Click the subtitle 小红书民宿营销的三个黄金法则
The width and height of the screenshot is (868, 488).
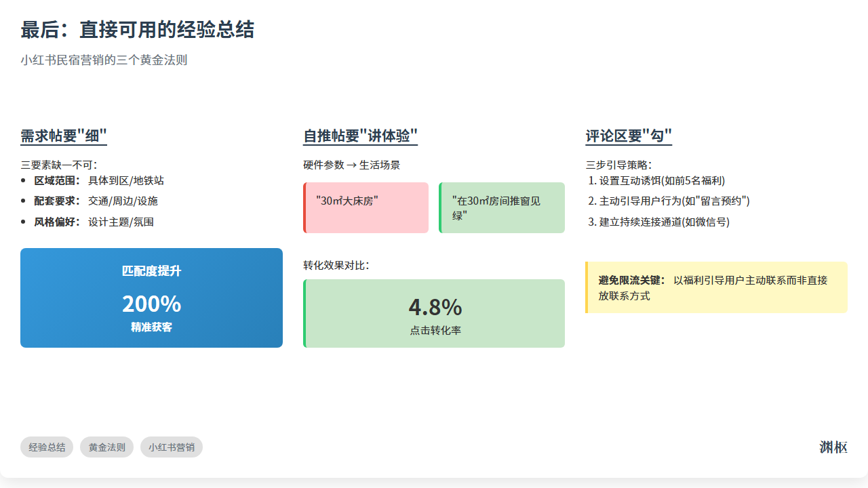(x=104, y=60)
